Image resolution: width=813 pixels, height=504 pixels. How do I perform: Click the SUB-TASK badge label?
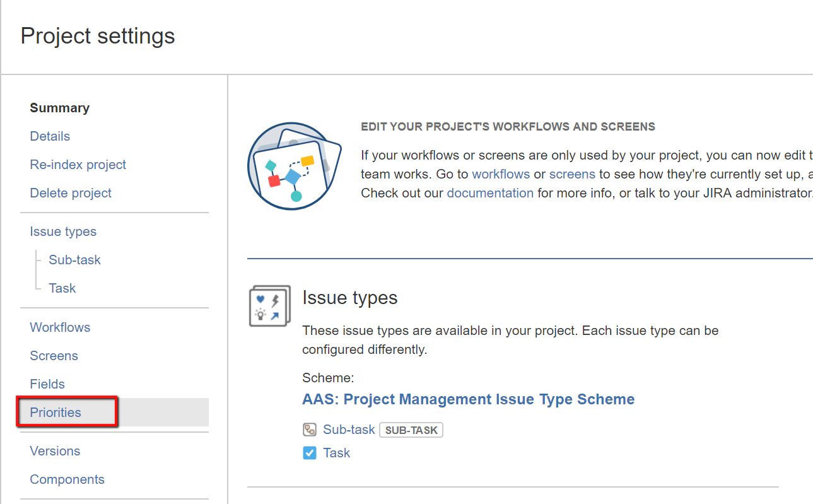coord(411,430)
